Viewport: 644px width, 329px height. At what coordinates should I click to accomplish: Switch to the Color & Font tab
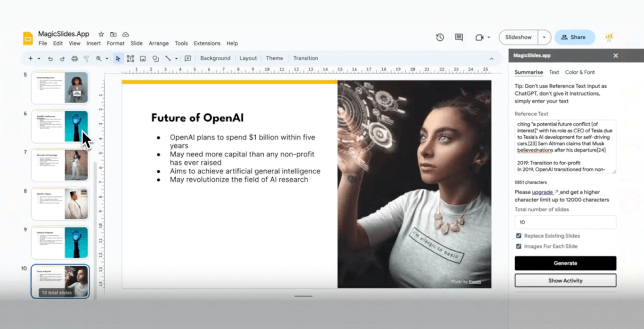coord(580,72)
